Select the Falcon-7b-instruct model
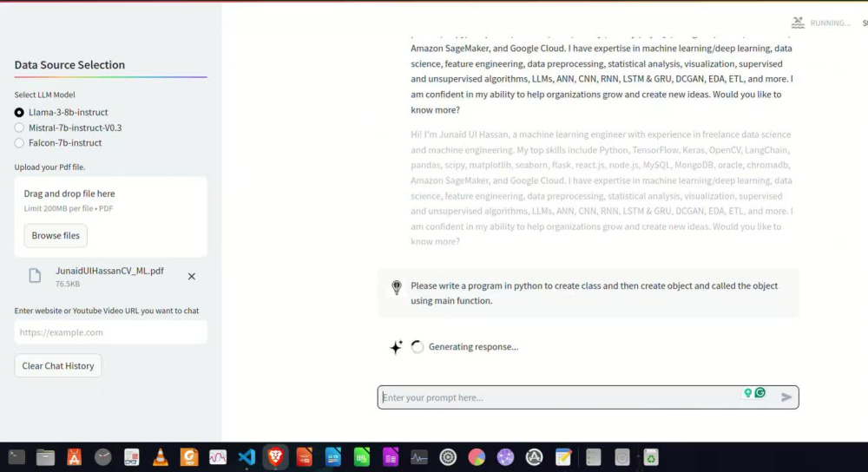This screenshot has width=868, height=472. (x=19, y=143)
